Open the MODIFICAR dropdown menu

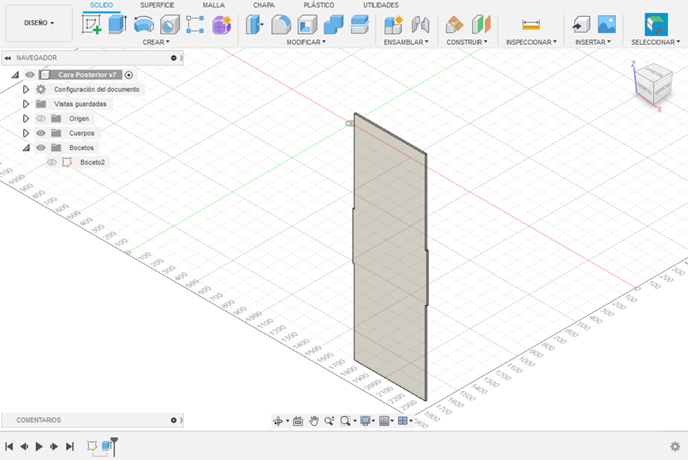[306, 42]
